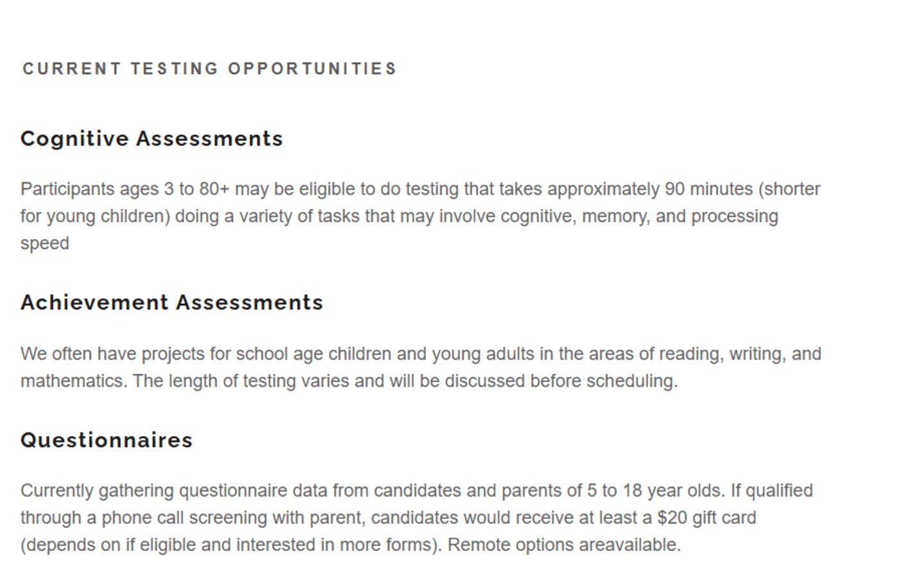Click the Current Testing Opportunities heading
This screenshot has width=924, height=578.
click(x=209, y=69)
